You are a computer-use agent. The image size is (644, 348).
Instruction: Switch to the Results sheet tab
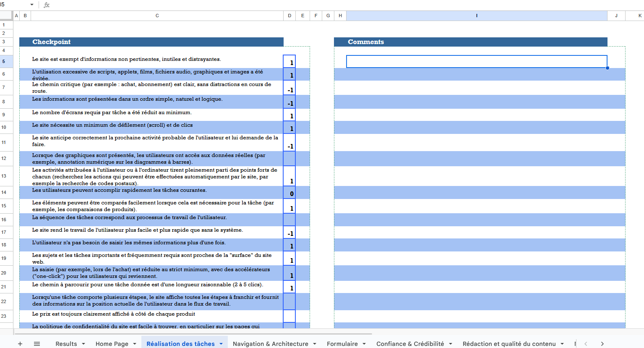pos(66,344)
